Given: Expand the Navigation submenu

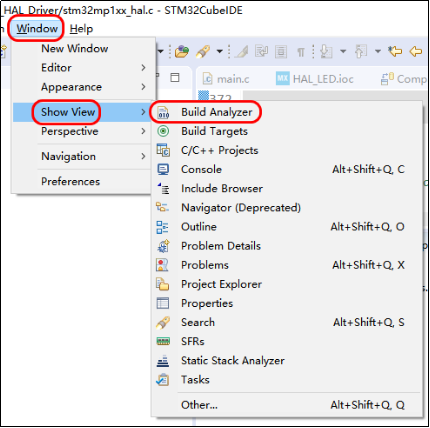Looking at the screenshot, I should coord(83,156).
